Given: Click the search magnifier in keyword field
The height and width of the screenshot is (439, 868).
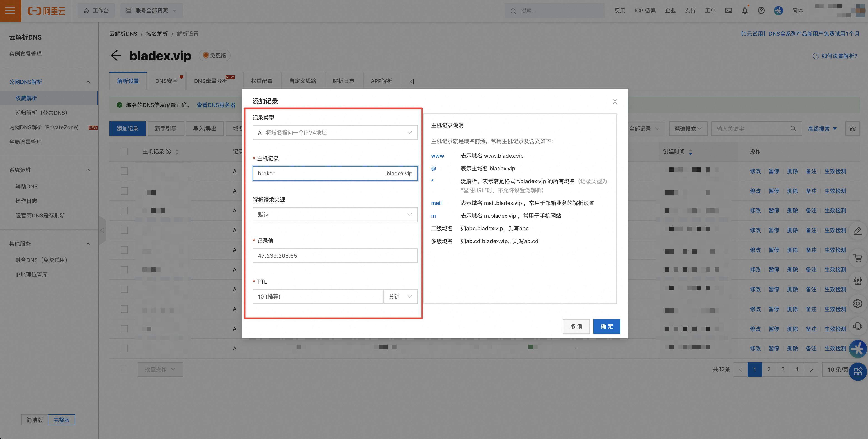Looking at the screenshot, I should click(793, 128).
